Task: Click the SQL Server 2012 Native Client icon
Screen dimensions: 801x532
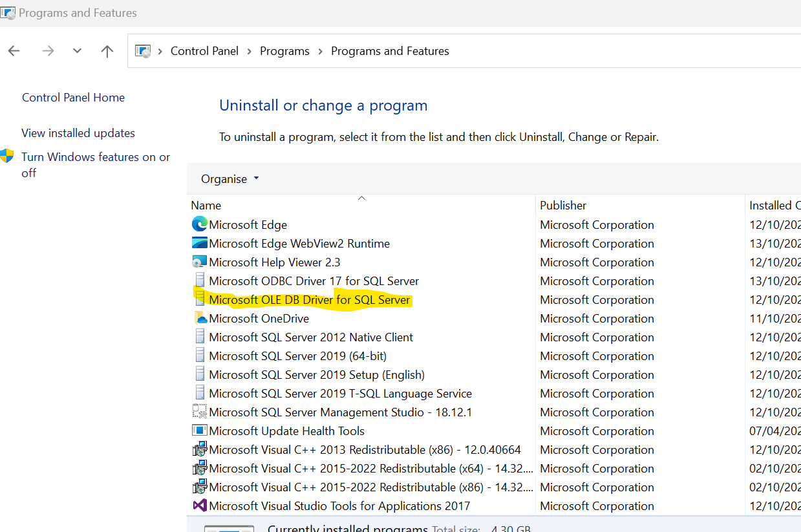Action: [x=200, y=337]
